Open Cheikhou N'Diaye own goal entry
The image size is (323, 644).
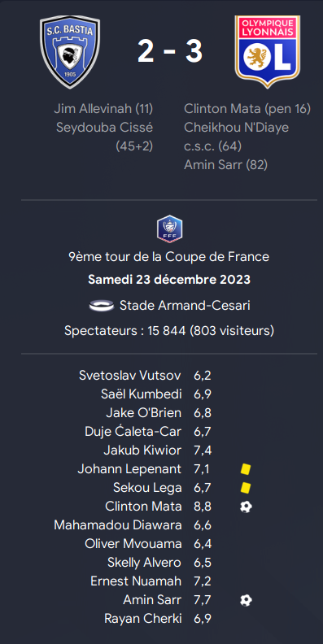click(x=236, y=137)
